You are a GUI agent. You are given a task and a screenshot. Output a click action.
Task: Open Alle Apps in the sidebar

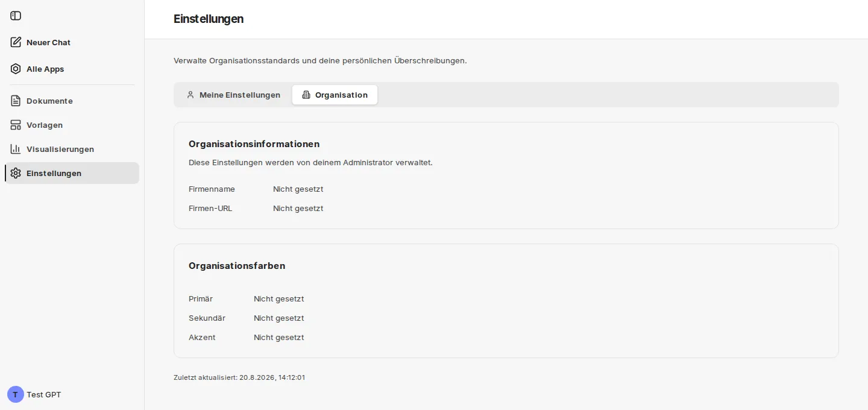[x=72, y=69]
